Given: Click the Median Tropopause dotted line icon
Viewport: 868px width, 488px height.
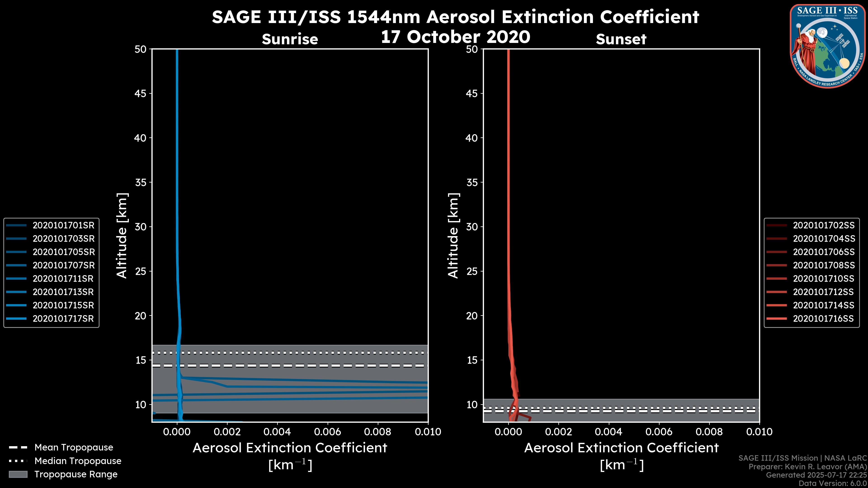Looking at the screenshot, I should point(18,461).
